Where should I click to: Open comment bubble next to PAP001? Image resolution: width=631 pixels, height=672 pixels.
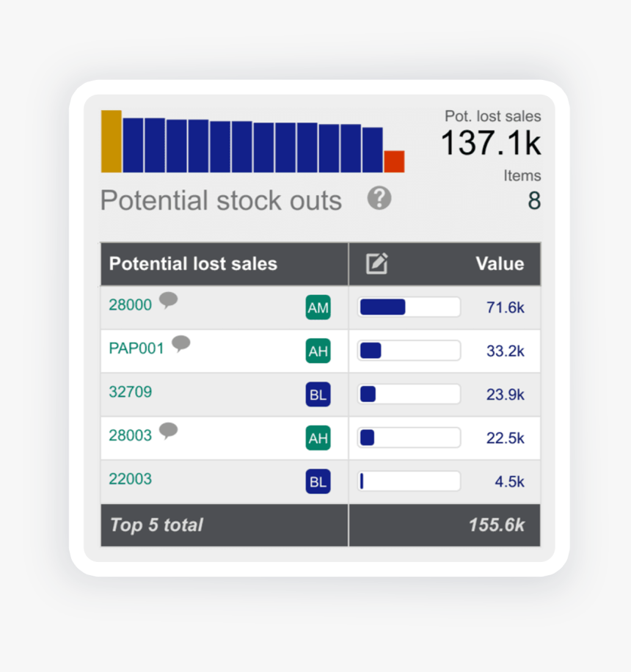click(x=181, y=343)
